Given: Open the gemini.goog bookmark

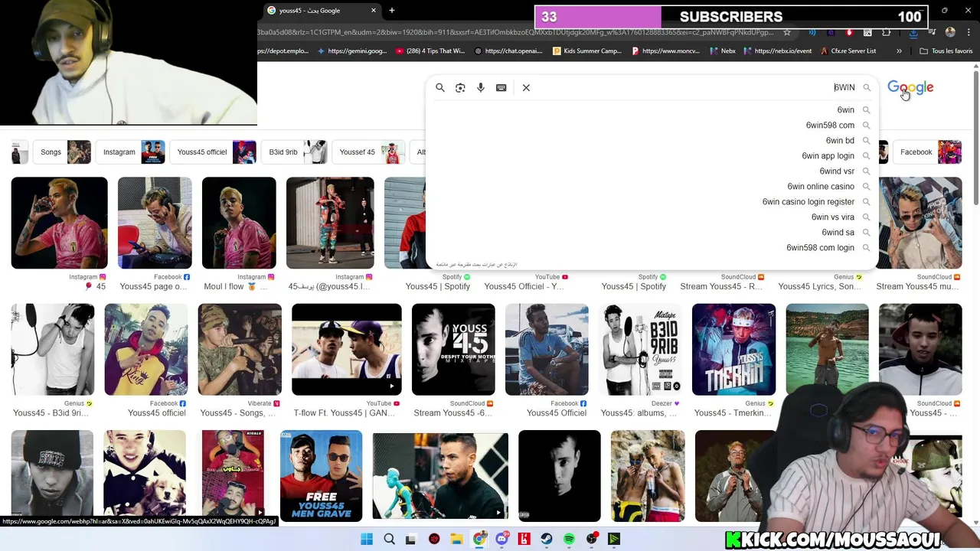Looking at the screenshot, I should click(x=351, y=51).
